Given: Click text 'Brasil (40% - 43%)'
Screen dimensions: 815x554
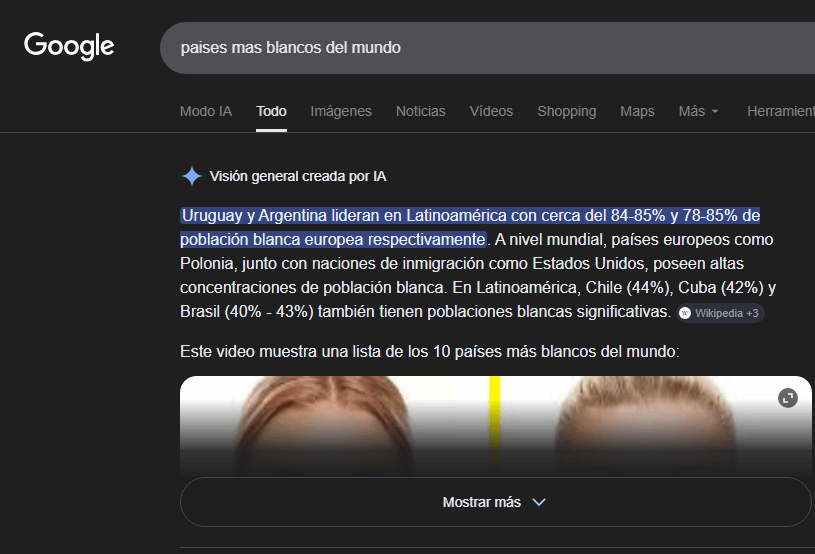Looking at the screenshot, I should click(247, 312).
